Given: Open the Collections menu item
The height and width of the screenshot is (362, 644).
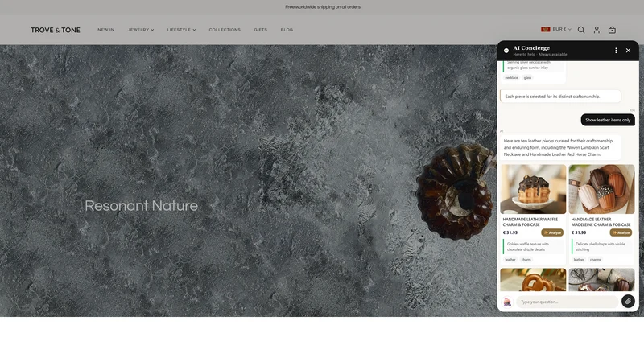Looking at the screenshot, I should tap(225, 30).
